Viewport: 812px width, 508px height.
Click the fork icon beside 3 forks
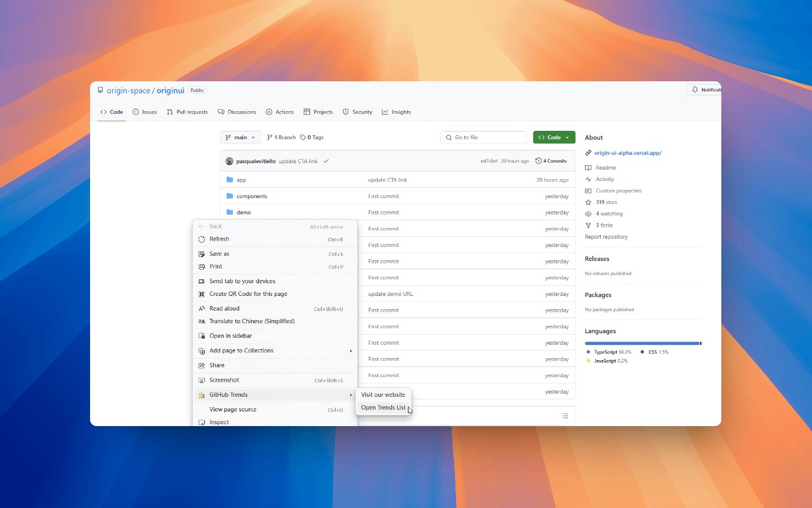(588, 225)
